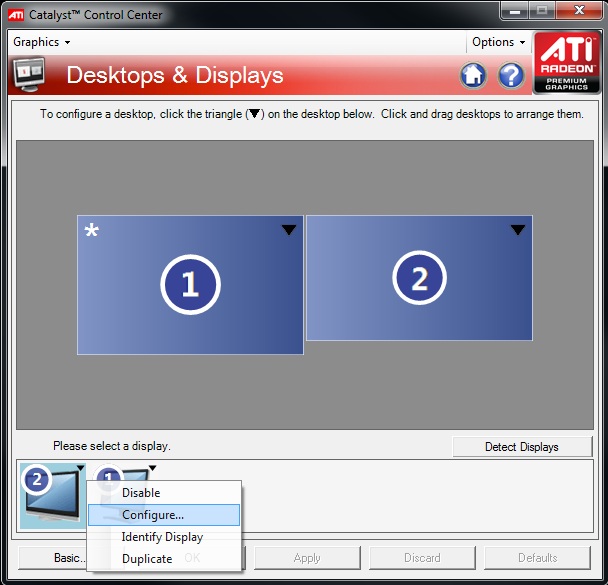The width and height of the screenshot is (608, 585).
Task: Close the Catalyst Control Center window
Action: click(x=579, y=10)
